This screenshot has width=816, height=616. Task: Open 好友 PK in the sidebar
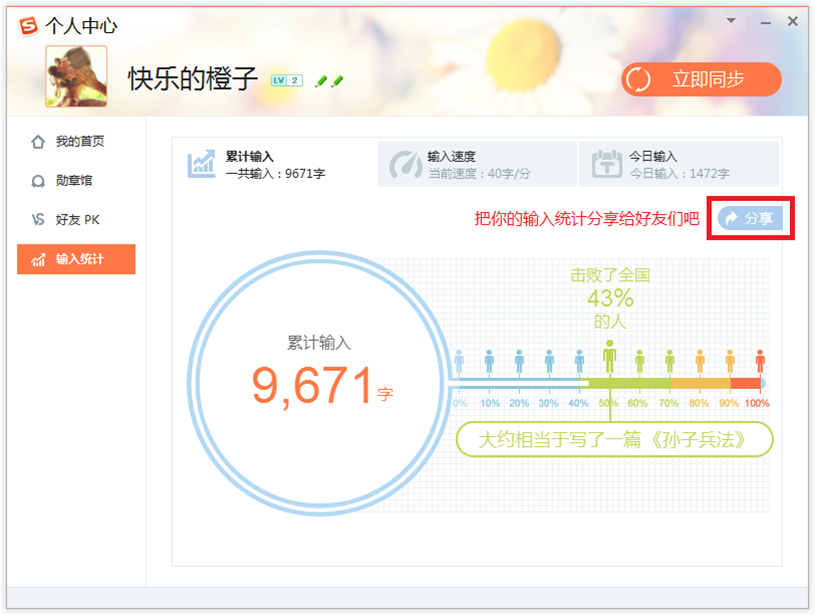pos(76,220)
